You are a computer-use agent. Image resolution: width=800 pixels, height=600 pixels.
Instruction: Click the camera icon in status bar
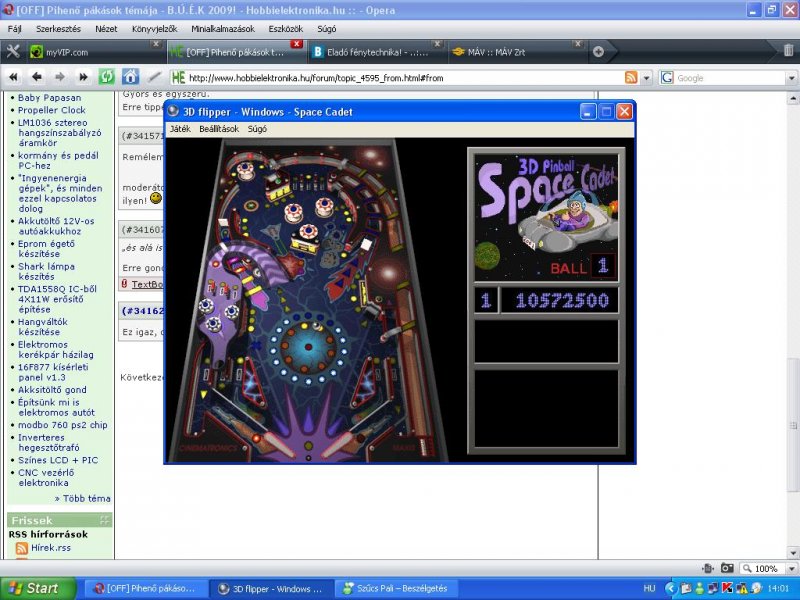click(727, 568)
